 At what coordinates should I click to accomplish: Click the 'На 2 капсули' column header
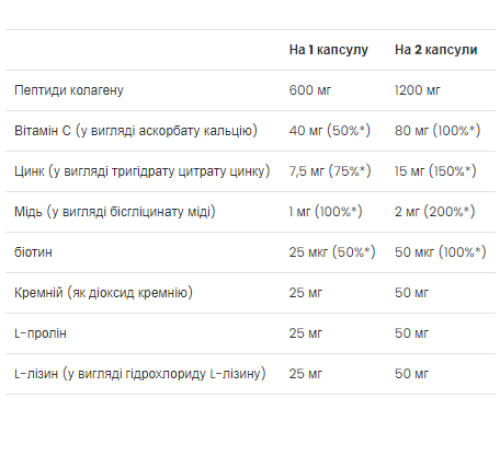[436, 50]
